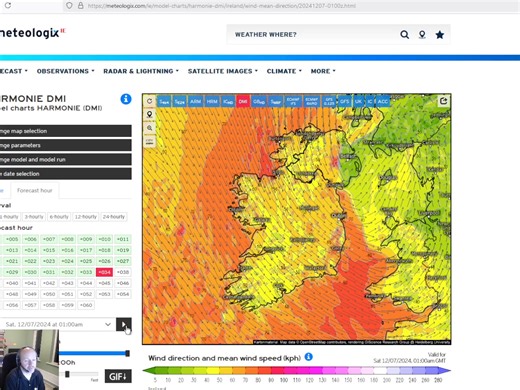Expand the date selection bar

pos(66,174)
